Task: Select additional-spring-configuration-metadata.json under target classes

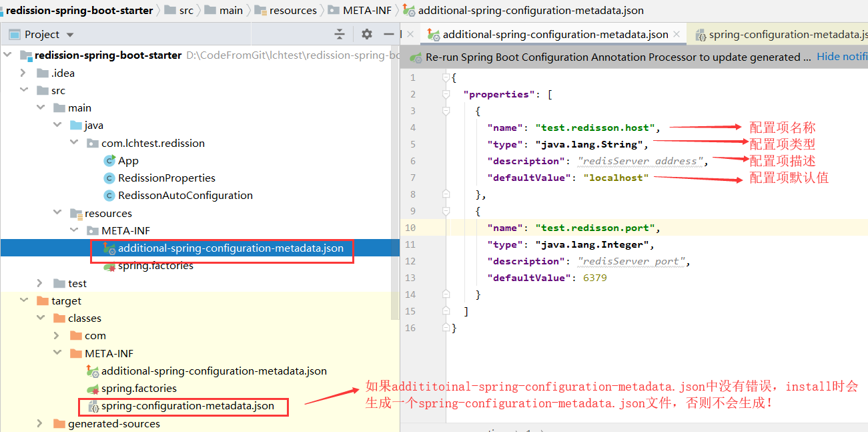Action: pyautogui.click(x=214, y=371)
